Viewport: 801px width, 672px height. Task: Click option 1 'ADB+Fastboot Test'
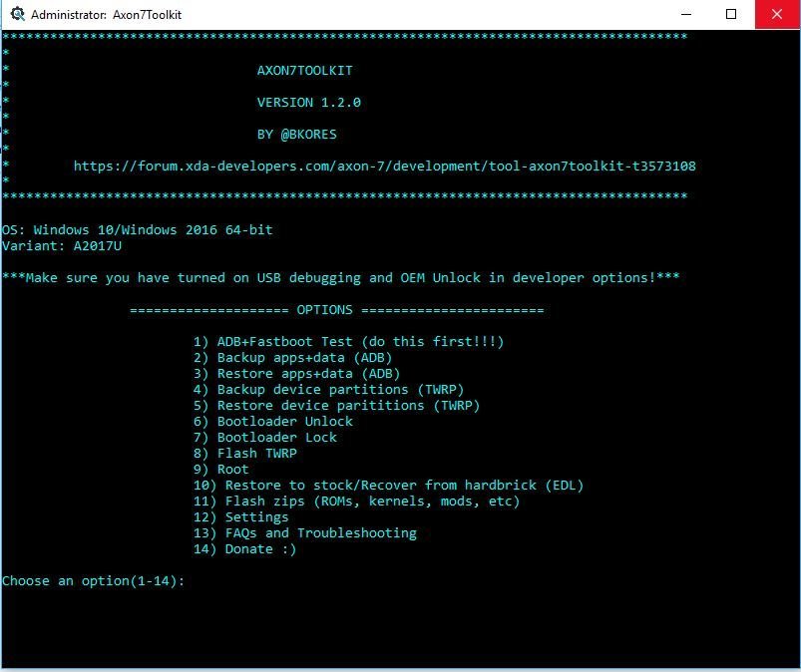(348, 342)
